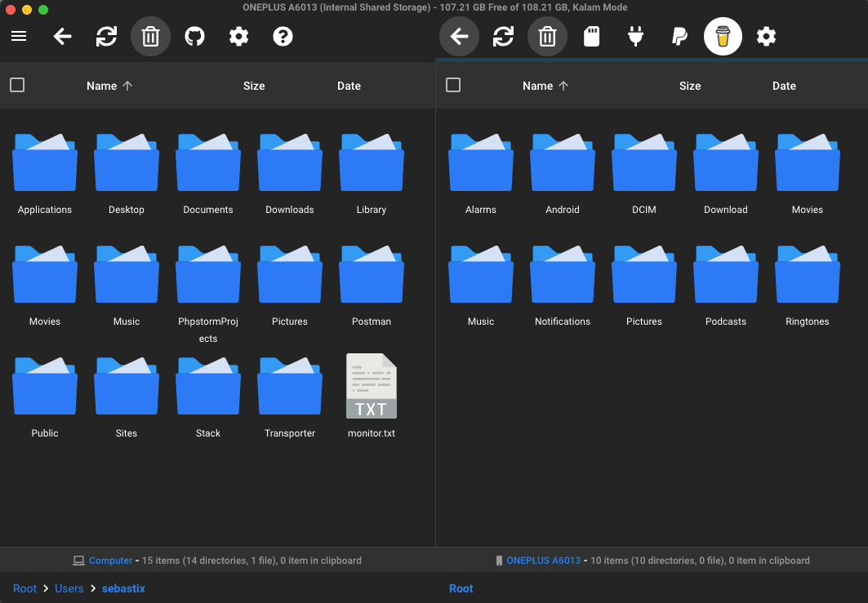
Task: Select the Music folder on Computer
Action: point(127,286)
